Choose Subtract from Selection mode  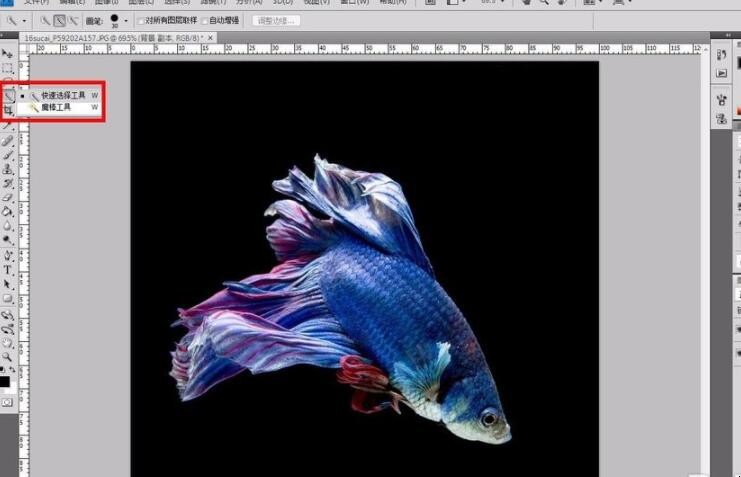pos(73,21)
